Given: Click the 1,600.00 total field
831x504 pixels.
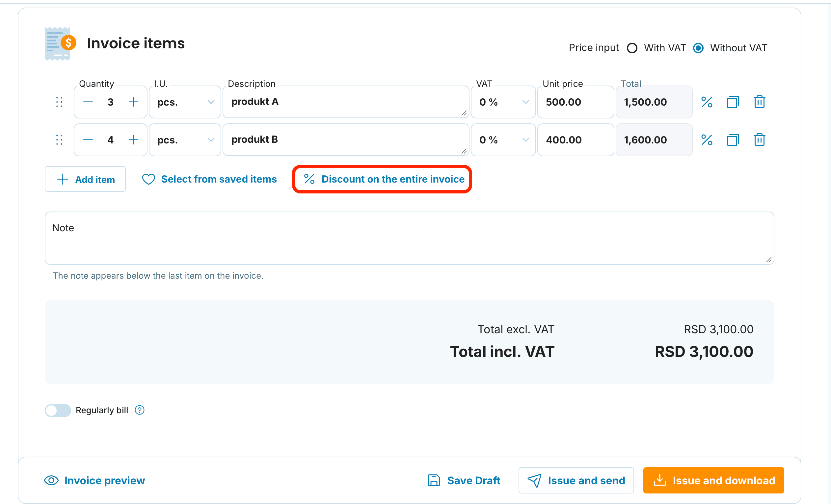Looking at the screenshot, I should pos(654,140).
